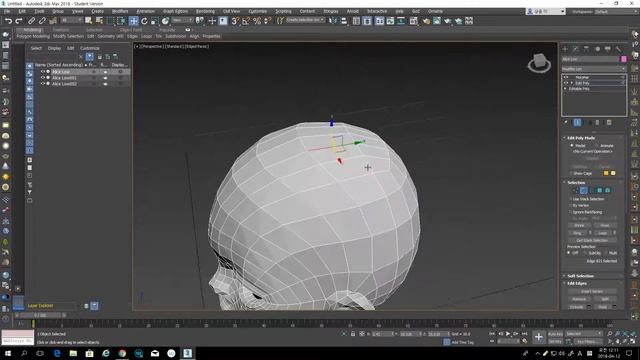Expand the Edit Poly modifier sub-levels
The width and height of the screenshot is (640, 360).
tap(571, 83)
